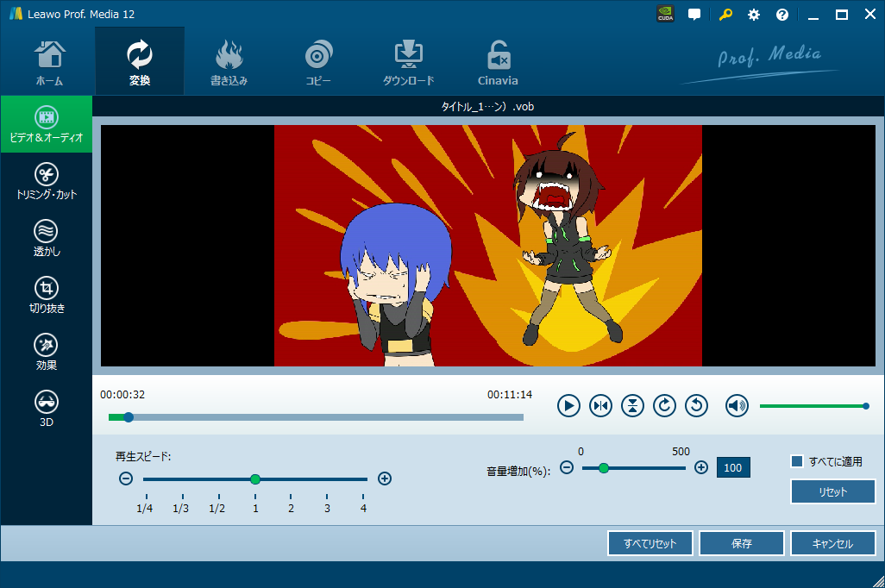This screenshot has height=588, width=885.
Task: Increase volume boost with plus button
Action: pyautogui.click(x=701, y=467)
